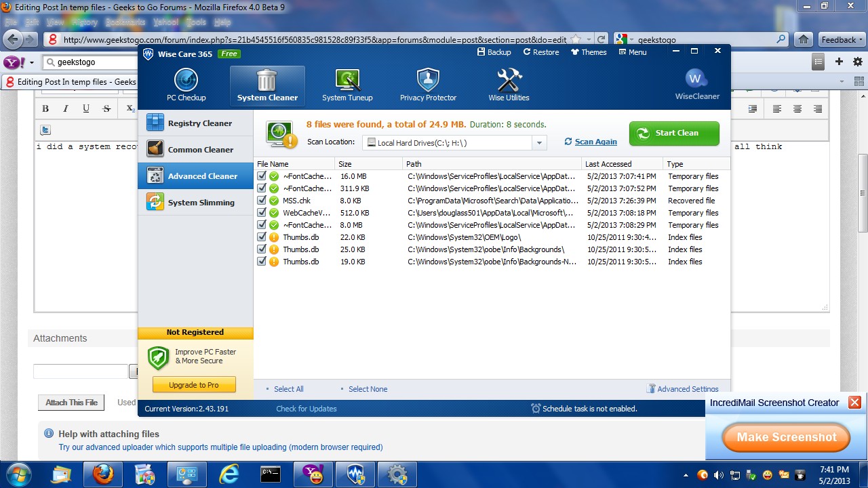Toggle Bold in the forum editor
Viewport: 868px width, 488px height.
point(45,108)
